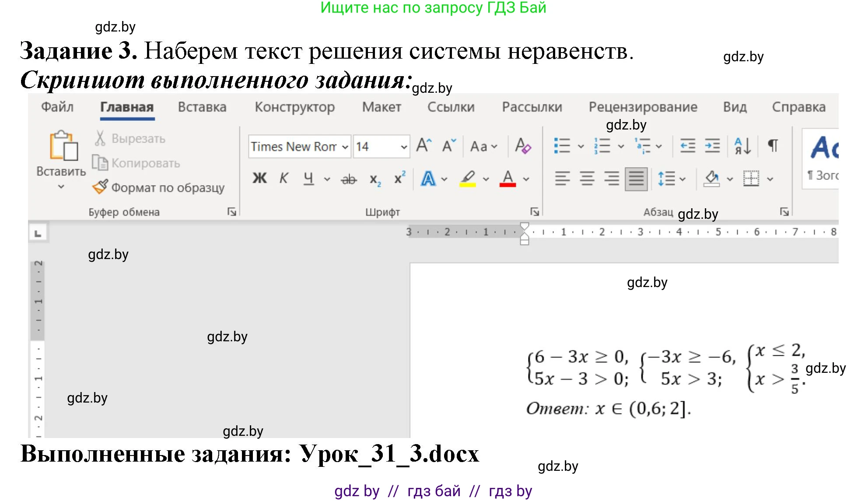Toggle justify alignment
Viewport: 868px width, 501px height.
(636, 179)
